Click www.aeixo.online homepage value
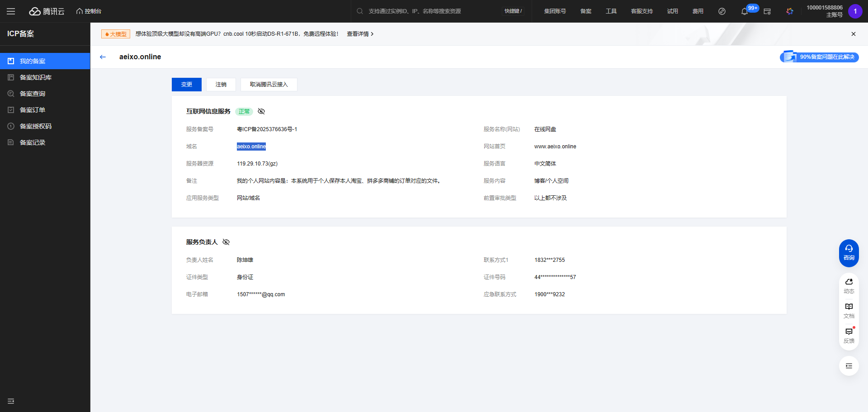Viewport: 868px width, 412px height. tap(555, 147)
